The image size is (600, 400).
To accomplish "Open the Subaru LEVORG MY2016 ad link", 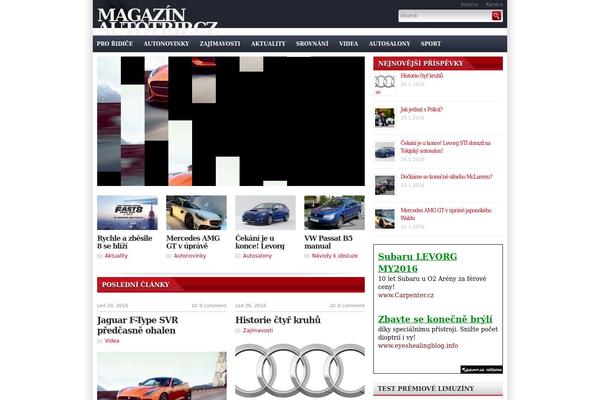I will pyautogui.click(x=417, y=263).
